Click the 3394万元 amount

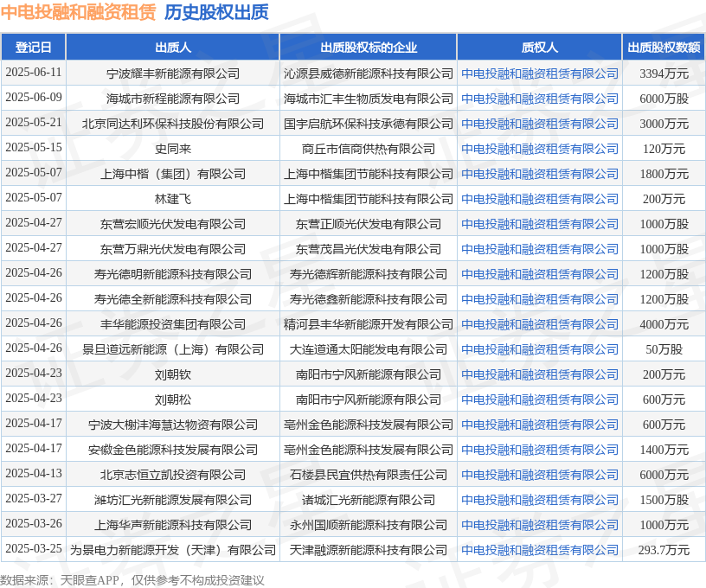coord(664,73)
